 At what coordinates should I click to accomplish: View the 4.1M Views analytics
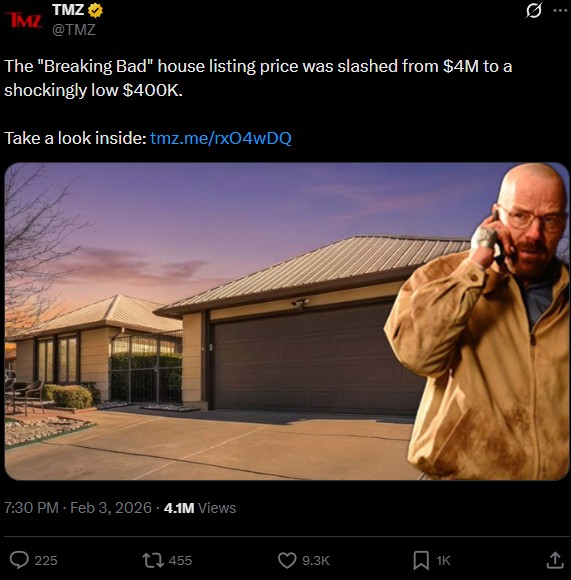[200, 508]
